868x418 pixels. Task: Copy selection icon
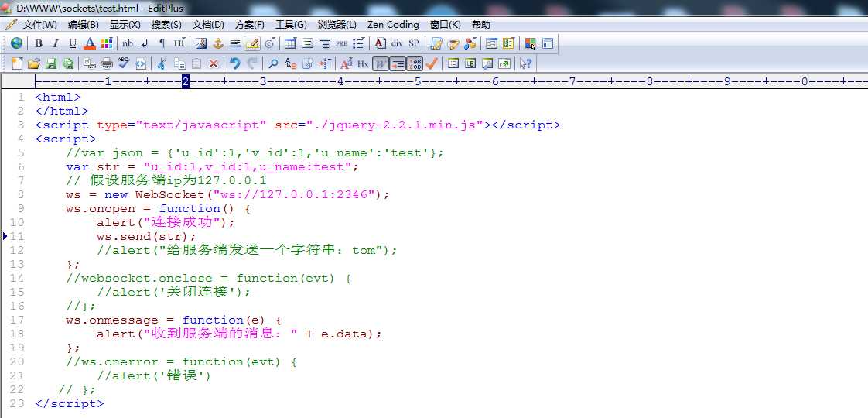(179, 63)
